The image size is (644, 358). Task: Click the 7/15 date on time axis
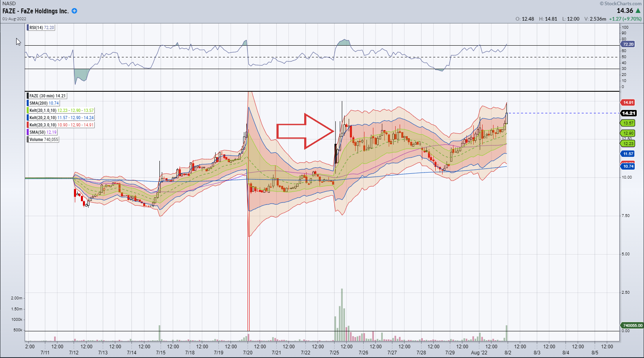161,353
